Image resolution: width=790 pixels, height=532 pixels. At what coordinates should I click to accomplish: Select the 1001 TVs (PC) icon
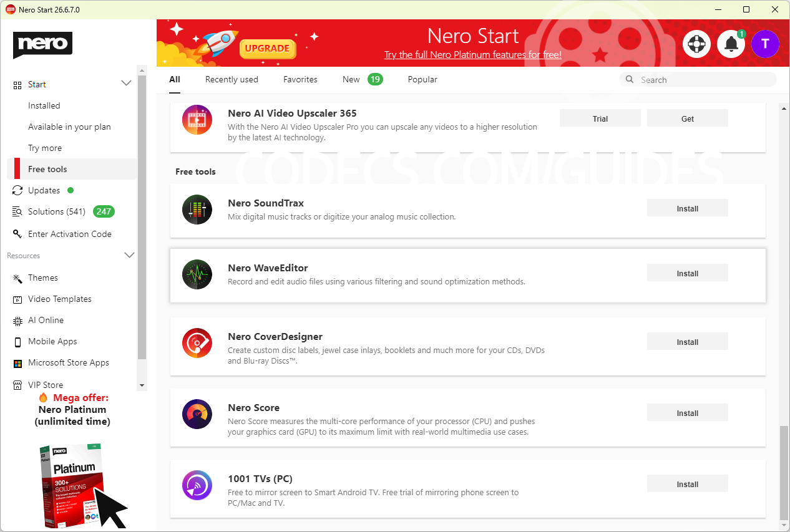click(x=197, y=485)
